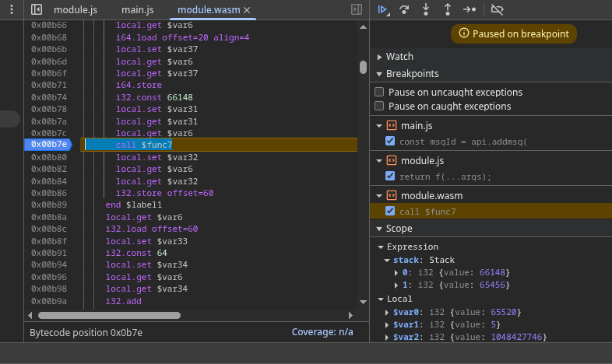The width and height of the screenshot is (612, 364).
Task: Click the scroll right arrow in code editor
Action: (350, 315)
